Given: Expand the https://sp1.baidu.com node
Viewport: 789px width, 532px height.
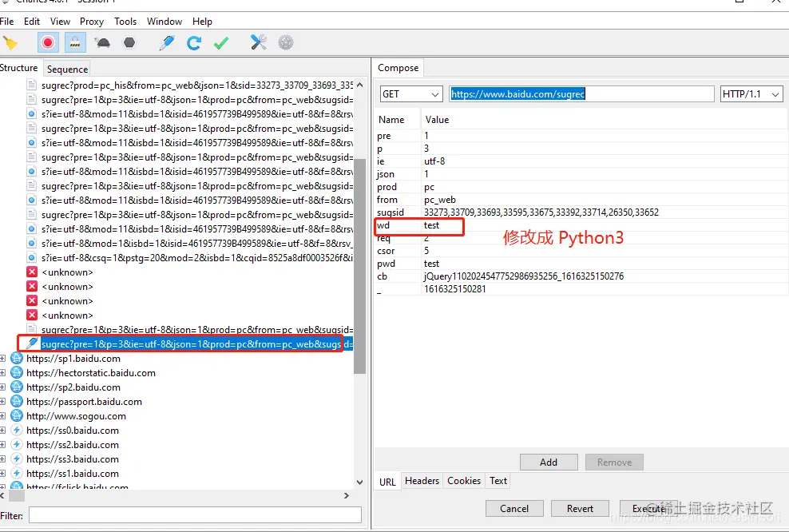Looking at the screenshot, I should tap(2, 359).
